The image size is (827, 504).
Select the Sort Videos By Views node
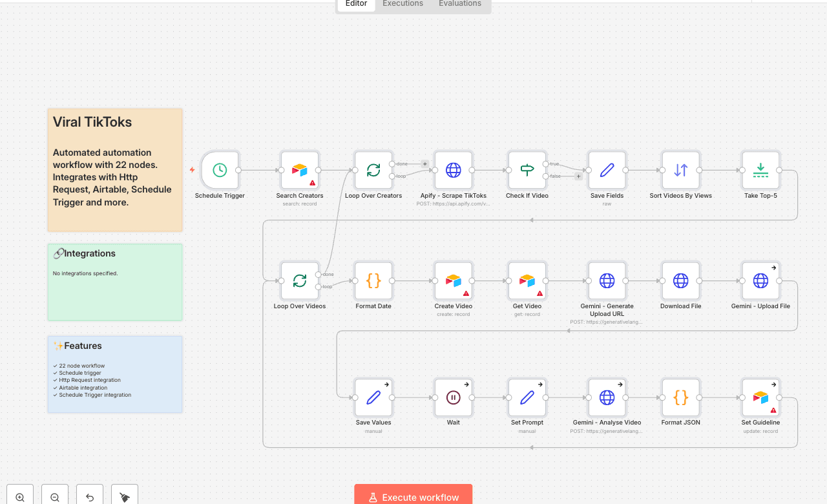click(x=681, y=171)
